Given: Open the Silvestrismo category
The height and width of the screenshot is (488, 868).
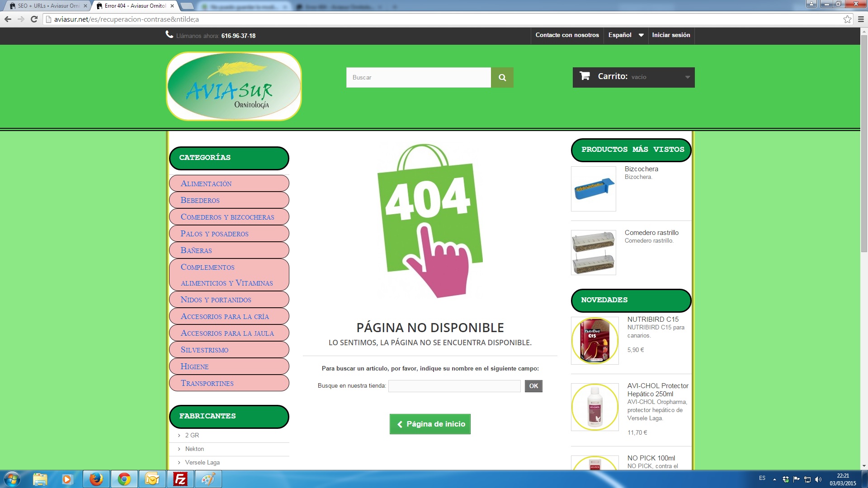Looking at the screenshot, I should coord(204,350).
